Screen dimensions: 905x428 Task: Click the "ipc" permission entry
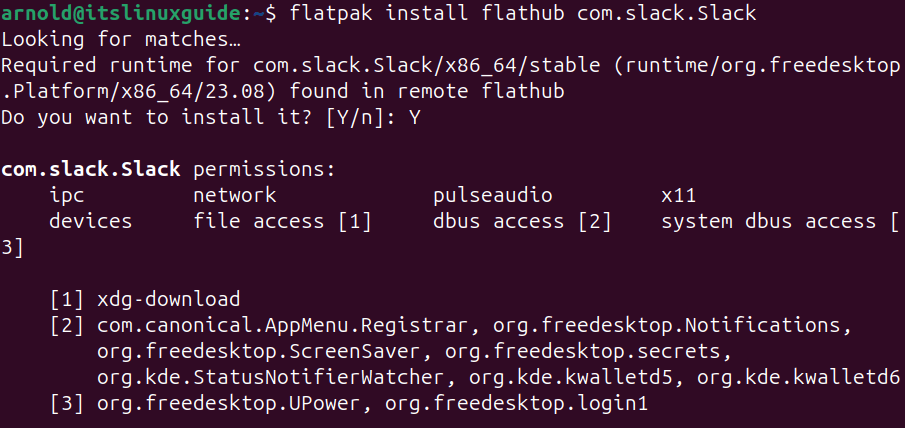pyautogui.click(x=67, y=195)
